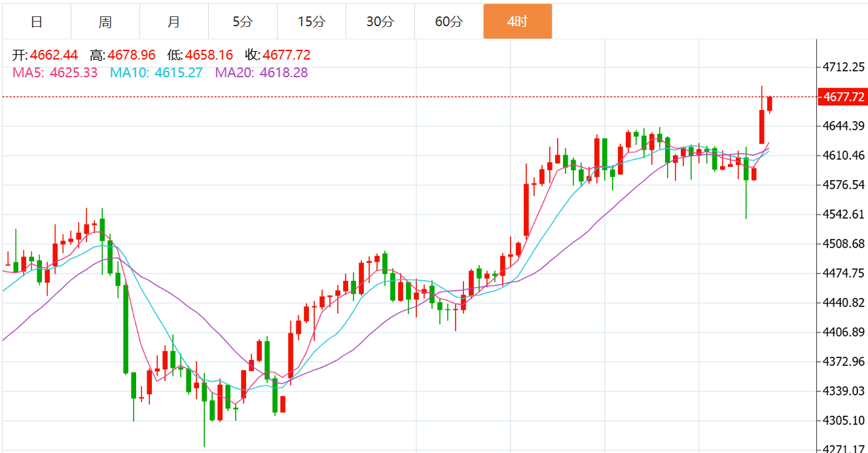Screen dimensions: 868x453
Task: Switch to the 5分 timeframe tab
Action: coord(242,22)
